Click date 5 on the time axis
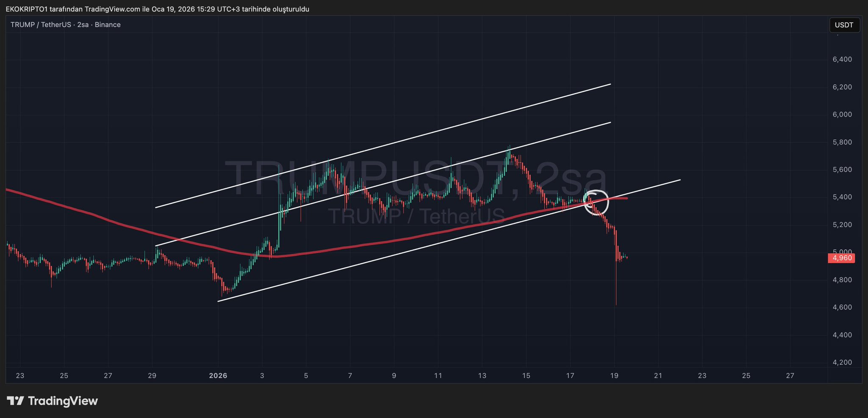 (x=306, y=376)
